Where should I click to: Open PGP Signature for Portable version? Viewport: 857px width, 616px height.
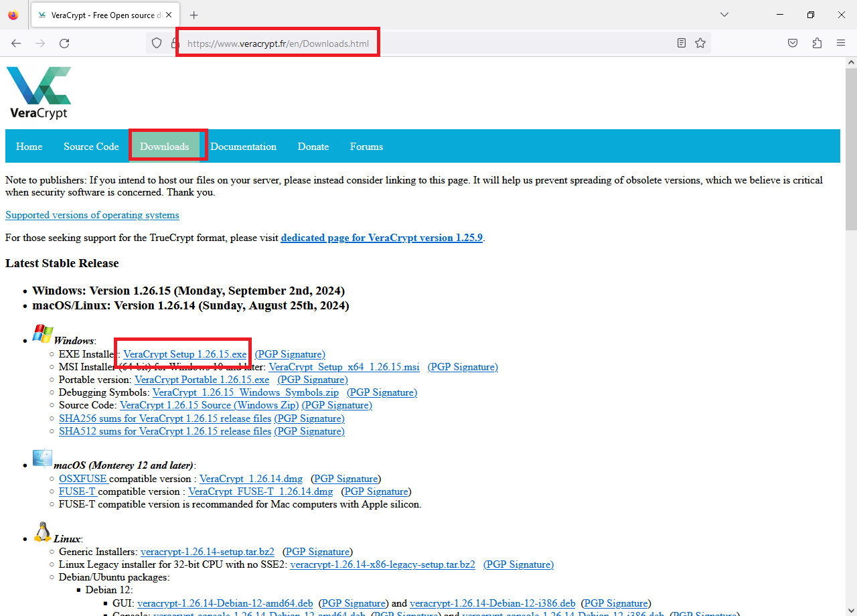[313, 380]
